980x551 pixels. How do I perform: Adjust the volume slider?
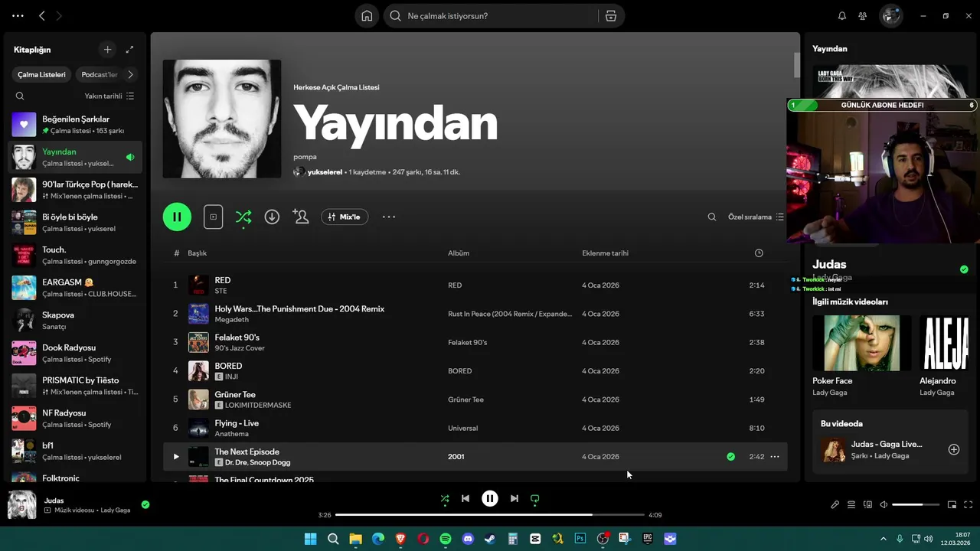coord(916,505)
